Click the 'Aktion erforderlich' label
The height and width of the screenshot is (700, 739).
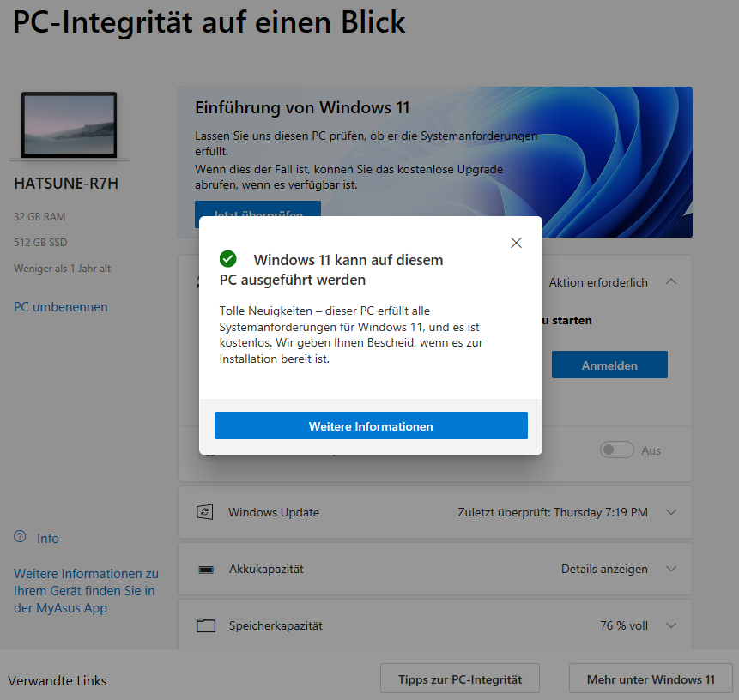tap(598, 282)
